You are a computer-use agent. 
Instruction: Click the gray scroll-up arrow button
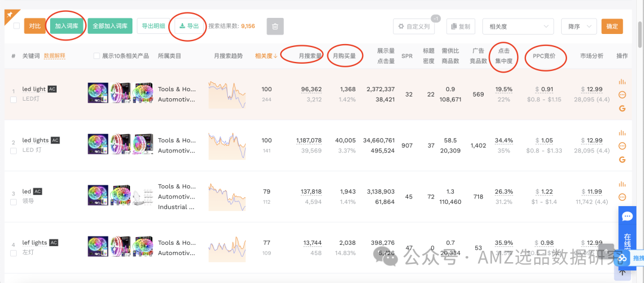pyautogui.click(x=606, y=252)
